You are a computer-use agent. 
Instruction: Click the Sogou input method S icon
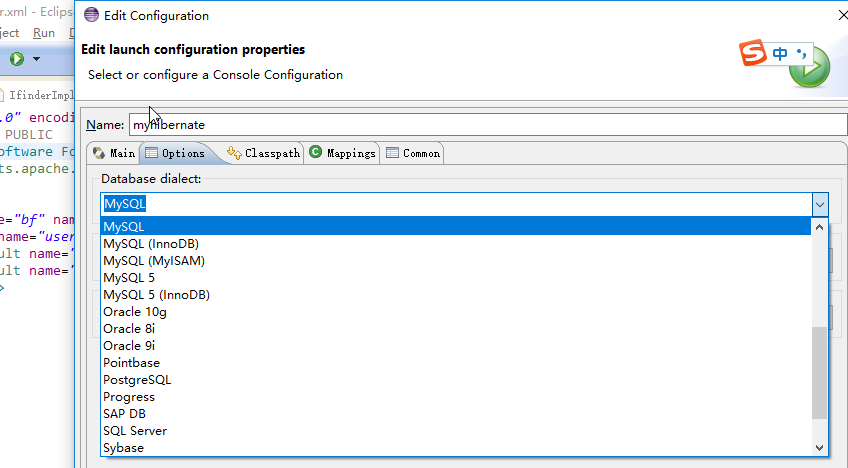tap(753, 52)
